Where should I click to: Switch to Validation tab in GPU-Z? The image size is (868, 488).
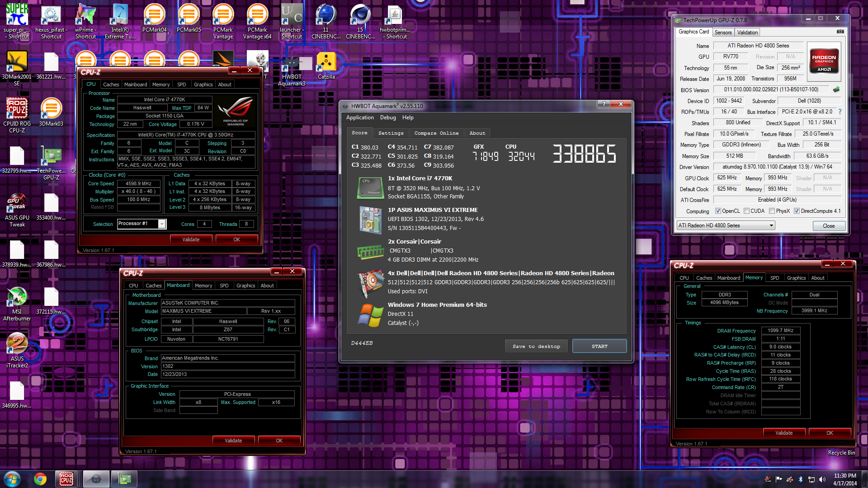tap(747, 33)
